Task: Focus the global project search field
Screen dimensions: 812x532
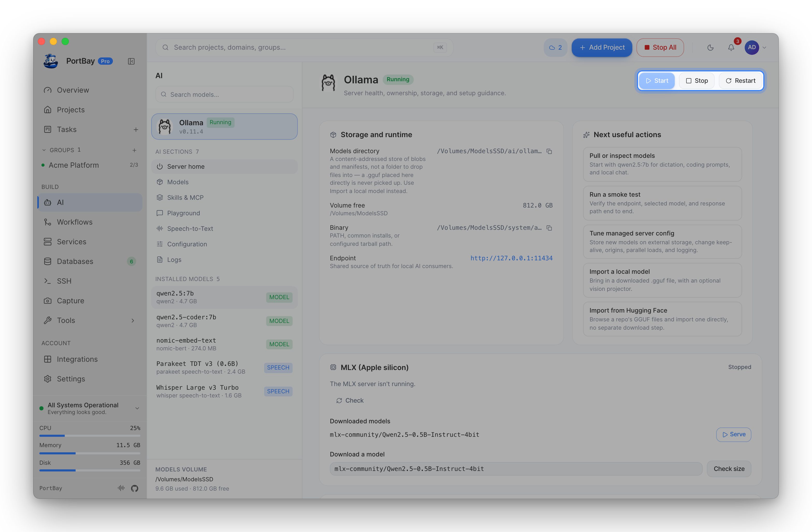Action: point(304,47)
